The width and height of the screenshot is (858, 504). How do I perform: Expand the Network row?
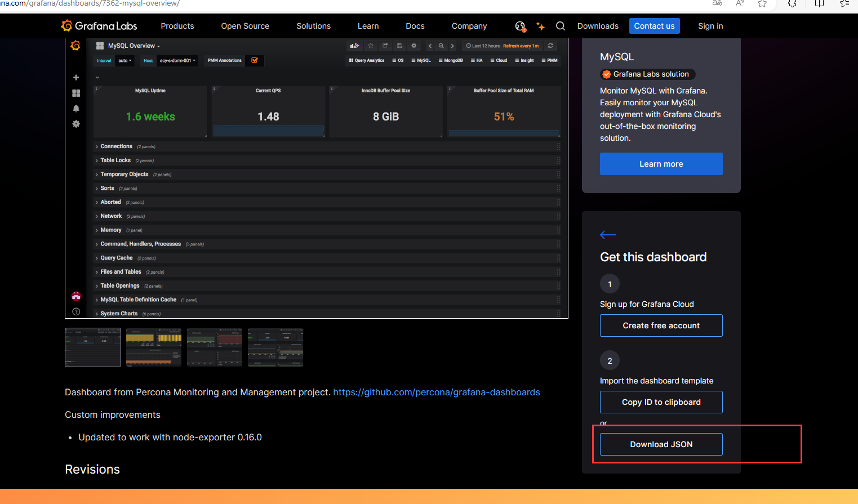(x=111, y=216)
